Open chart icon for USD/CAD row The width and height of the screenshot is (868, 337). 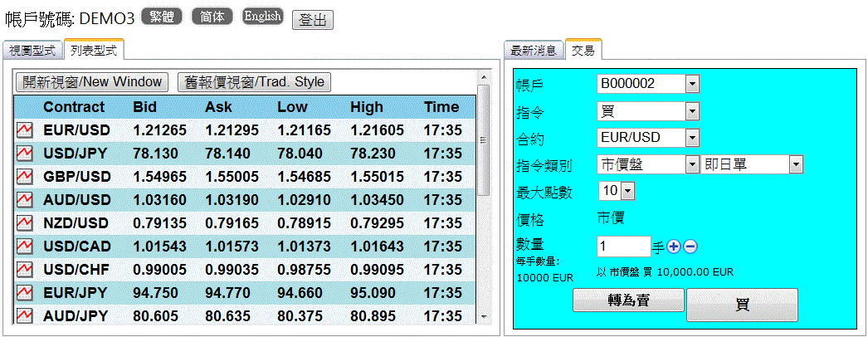pos(25,247)
